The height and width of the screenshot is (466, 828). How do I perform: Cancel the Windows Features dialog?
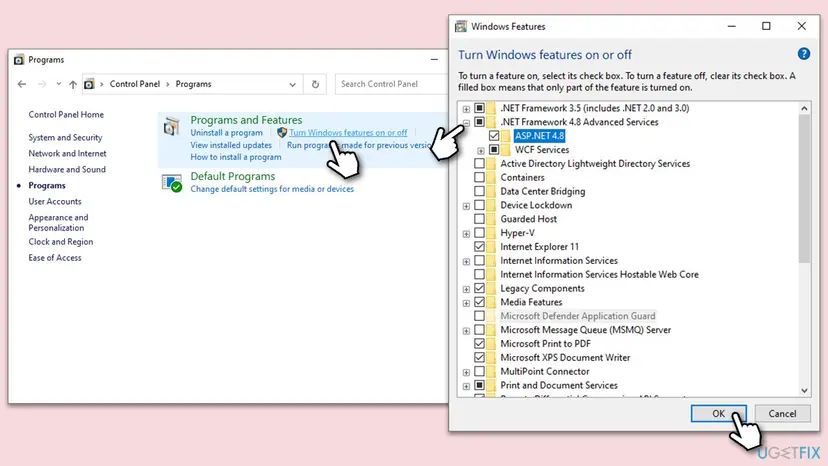[x=782, y=414]
